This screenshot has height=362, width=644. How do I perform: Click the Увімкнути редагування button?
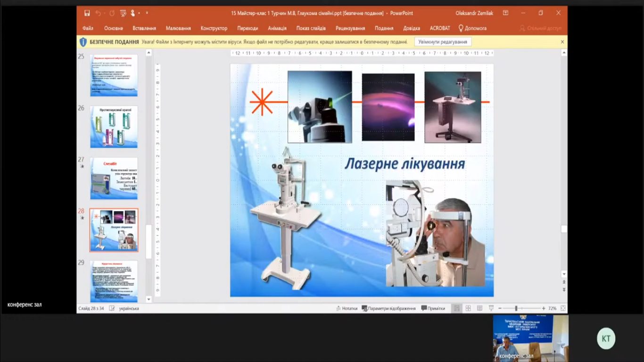coord(443,42)
